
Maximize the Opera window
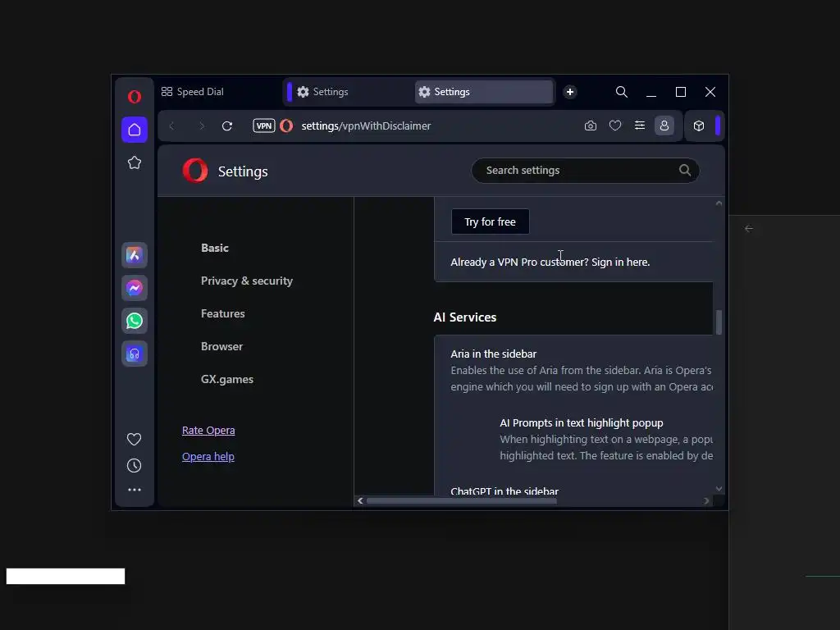[x=681, y=92]
